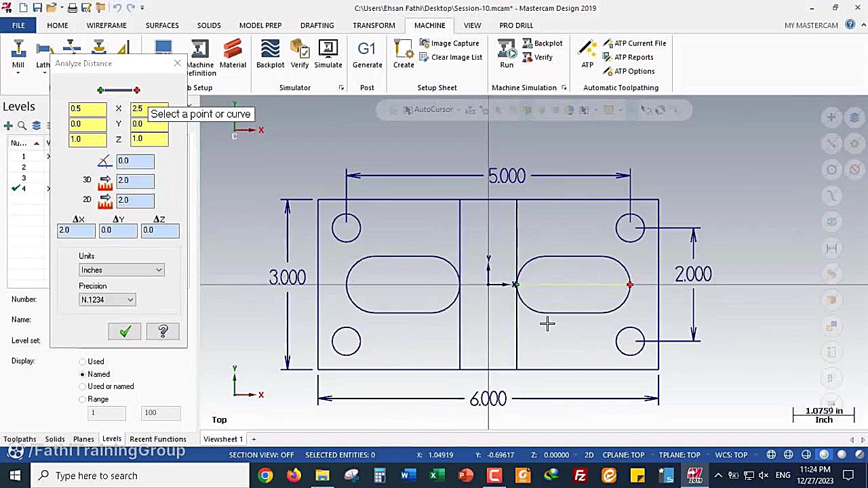This screenshot has height=488, width=868.
Task: Switch to the TRANSFORM ribbon tab
Action: [x=374, y=25]
